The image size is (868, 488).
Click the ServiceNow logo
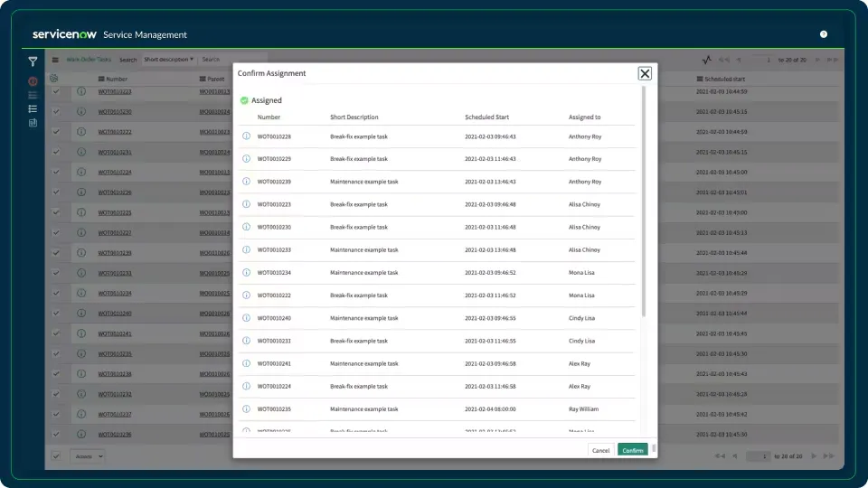[64, 34]
